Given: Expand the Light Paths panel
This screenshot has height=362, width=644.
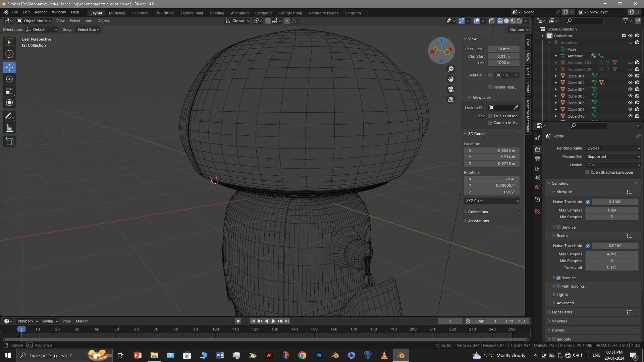Looking at the screenshot, I should point(562,312).
